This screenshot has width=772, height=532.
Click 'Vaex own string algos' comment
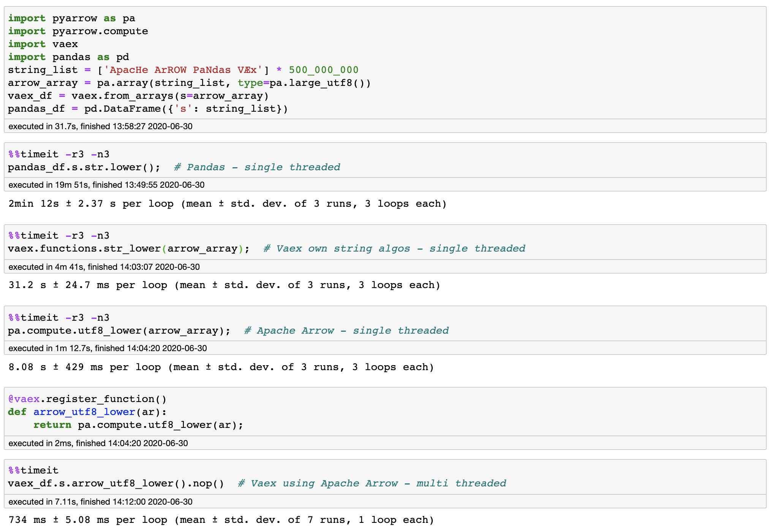pos(394,249)
